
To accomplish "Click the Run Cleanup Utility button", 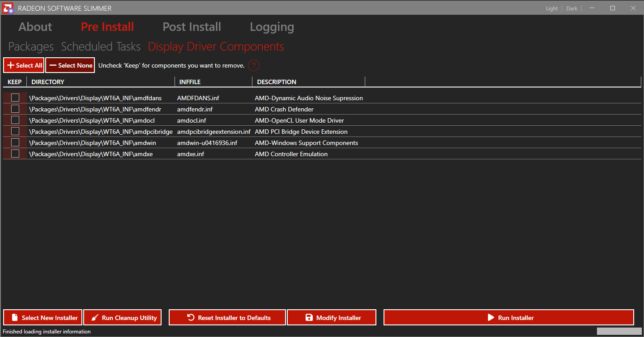I will pyautogui.click(x=123, y=318).
